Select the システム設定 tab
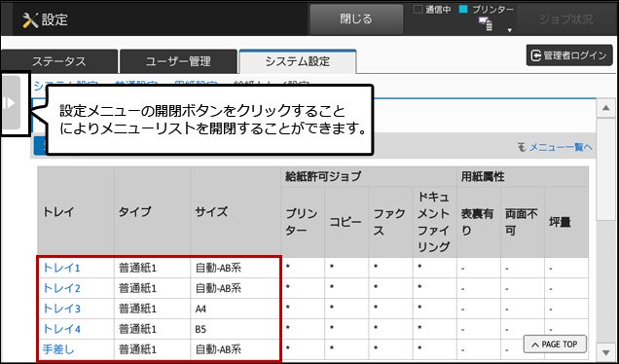The height and width of the screenshot is (364, 619). pyautogui.click(x=298, y=61)
